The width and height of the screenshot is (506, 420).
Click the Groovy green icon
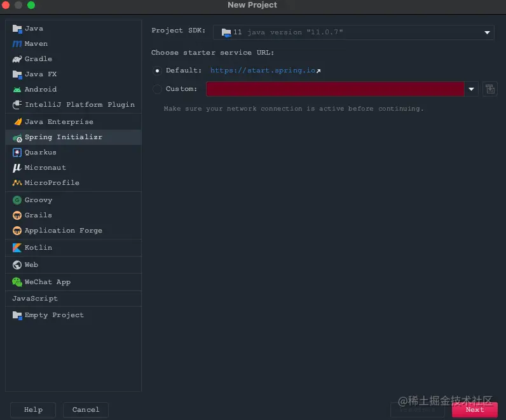(x=17, y=200)
